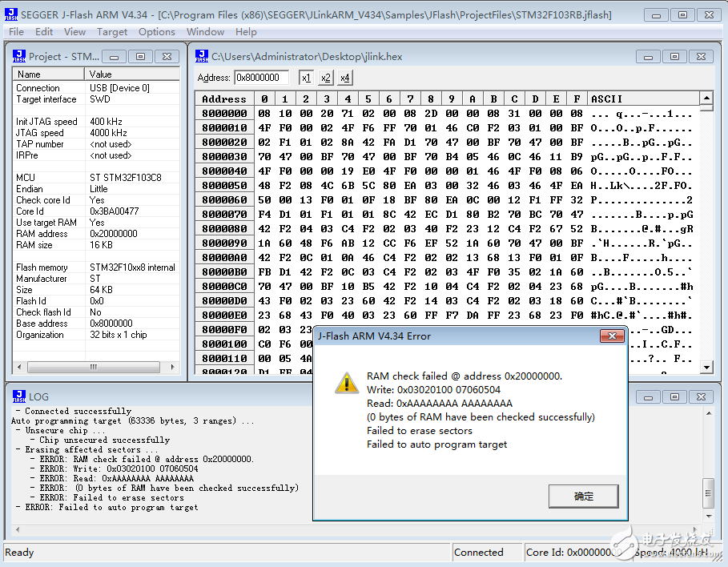Close the J-Flash ARM Error dialog
Screen dimensions: 728x567
point(612,336)
